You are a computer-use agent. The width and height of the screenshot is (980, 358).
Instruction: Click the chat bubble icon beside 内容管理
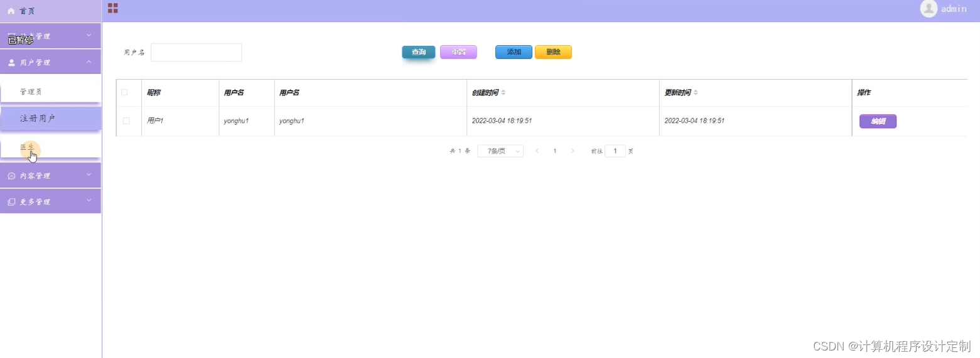click(11, 176)
